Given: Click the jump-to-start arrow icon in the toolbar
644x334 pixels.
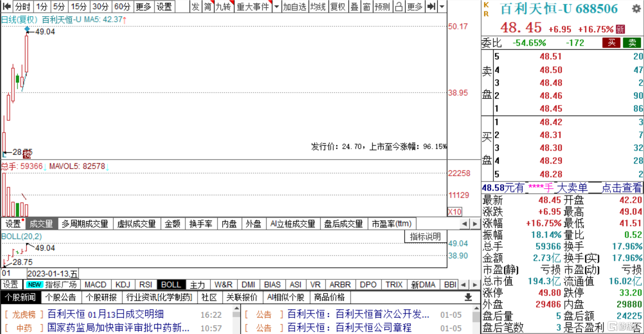Looking at the screenshot, I should (x=6, y=6).
